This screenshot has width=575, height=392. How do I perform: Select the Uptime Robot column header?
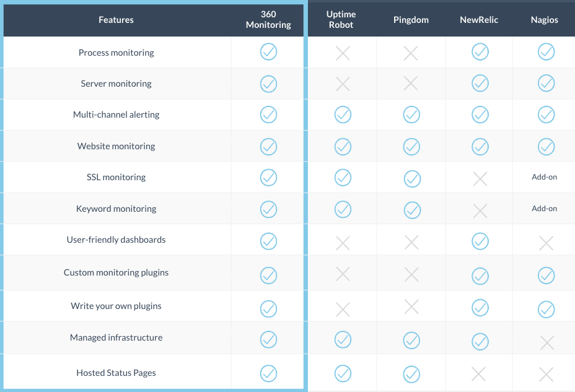[341, 19]
